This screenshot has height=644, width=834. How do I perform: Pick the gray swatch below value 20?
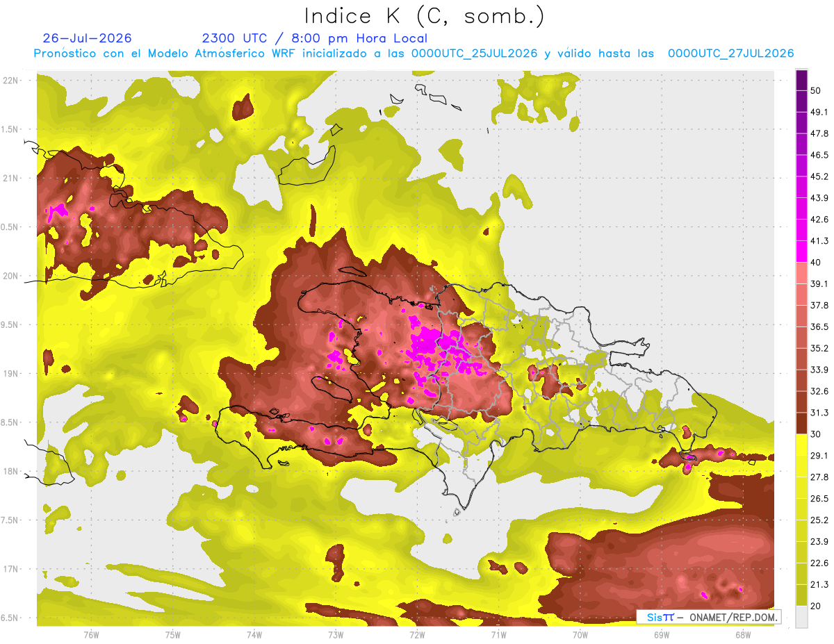(801, 616)
